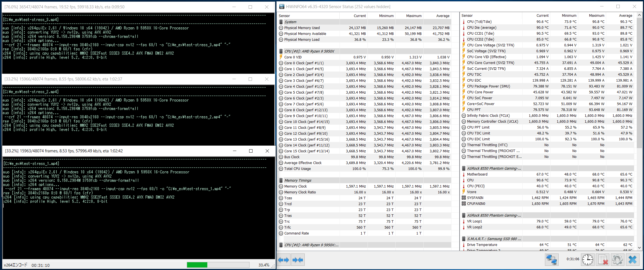Select the CPU Package Power (SMU) row
The width and height of the screenshot is (644, 270).
tap(488, 86)
